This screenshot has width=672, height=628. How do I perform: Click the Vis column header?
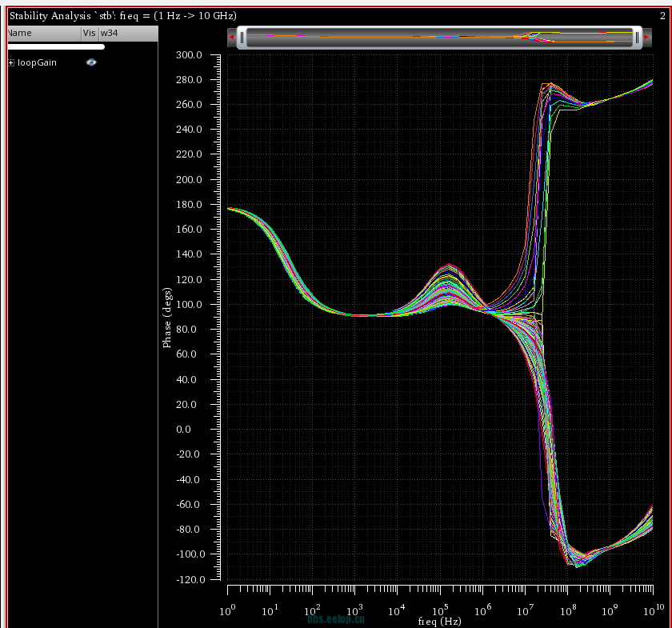89,33
